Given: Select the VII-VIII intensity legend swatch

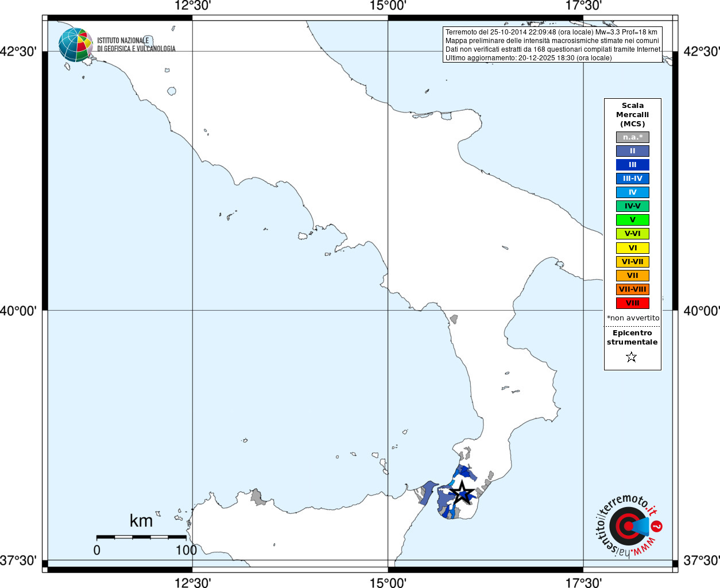Looking at the screenshot, I should [x=633, y=289].
